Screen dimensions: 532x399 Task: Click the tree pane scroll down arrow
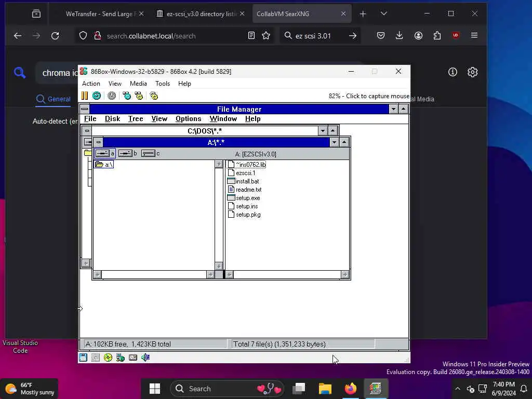(x=219, y=266)
